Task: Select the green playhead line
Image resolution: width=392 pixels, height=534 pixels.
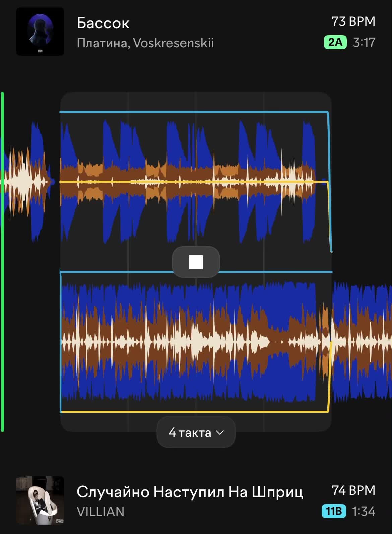Action: point(2,262)
